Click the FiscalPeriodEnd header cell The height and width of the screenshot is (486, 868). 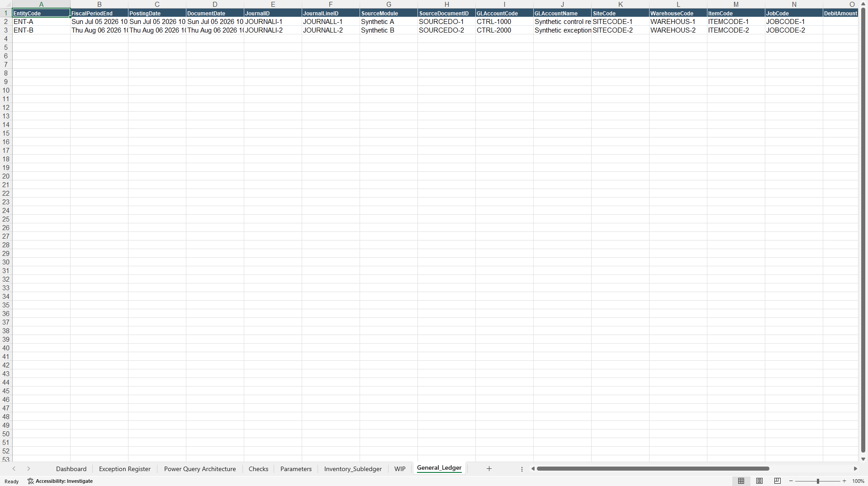tap(99, 13)
